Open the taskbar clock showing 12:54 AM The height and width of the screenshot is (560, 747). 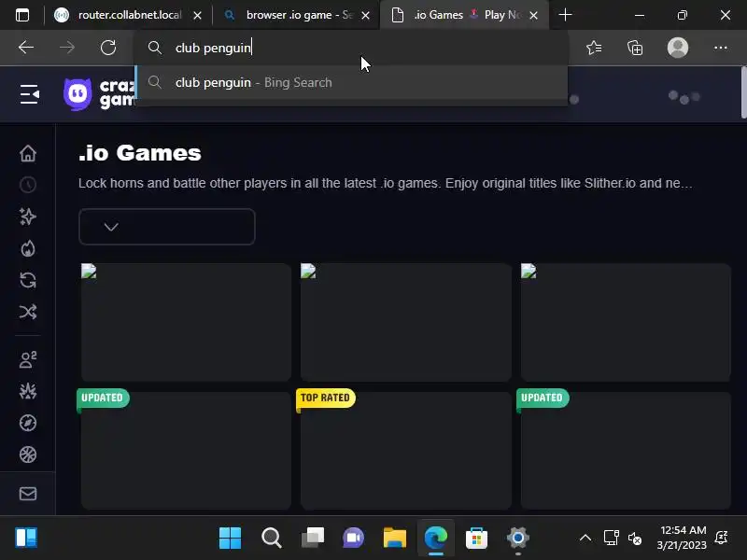point(683,538)
